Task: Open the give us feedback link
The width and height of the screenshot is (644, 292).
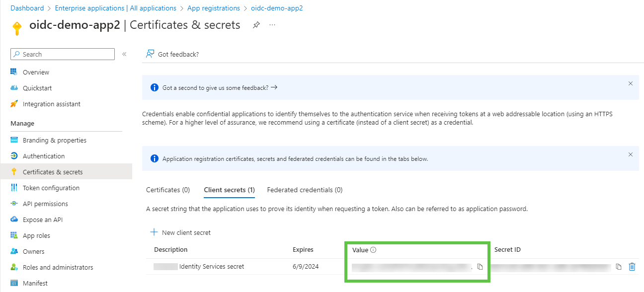Action: point(220,87)
